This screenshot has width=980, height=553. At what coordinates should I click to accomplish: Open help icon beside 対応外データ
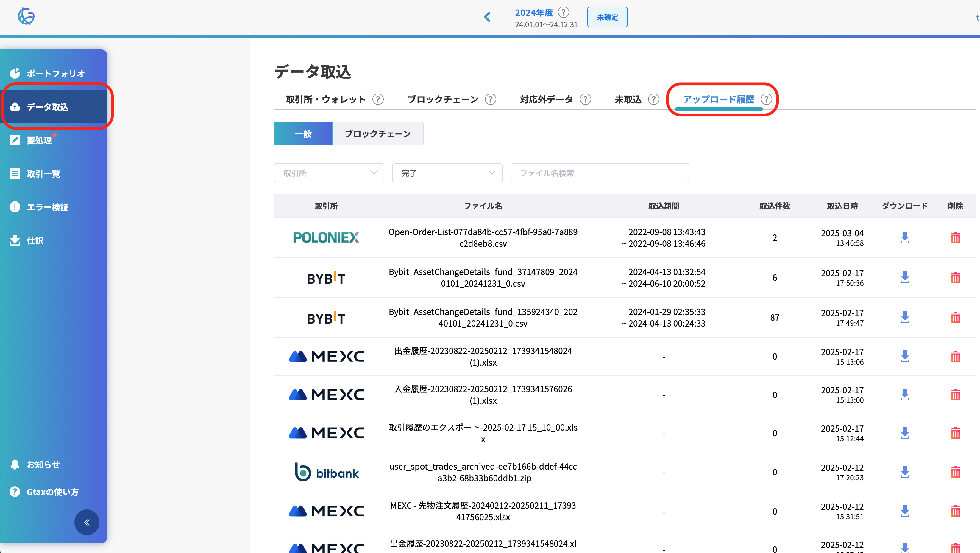click(x=586, y=100)
